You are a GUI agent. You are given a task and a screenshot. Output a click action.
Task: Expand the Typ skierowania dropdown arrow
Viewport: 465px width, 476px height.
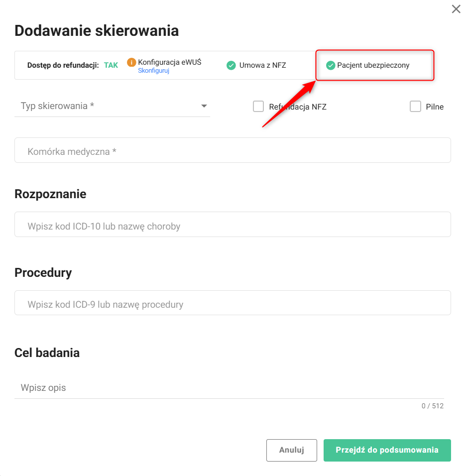204,106
